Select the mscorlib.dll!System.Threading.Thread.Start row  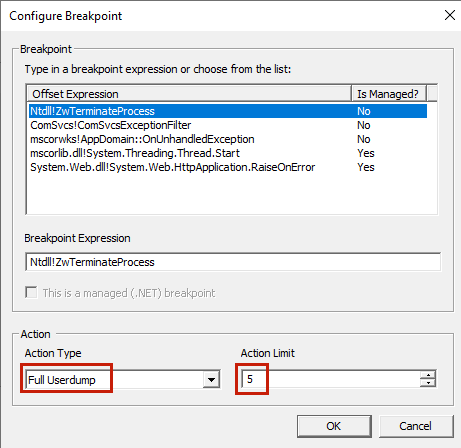pos(228,153)
